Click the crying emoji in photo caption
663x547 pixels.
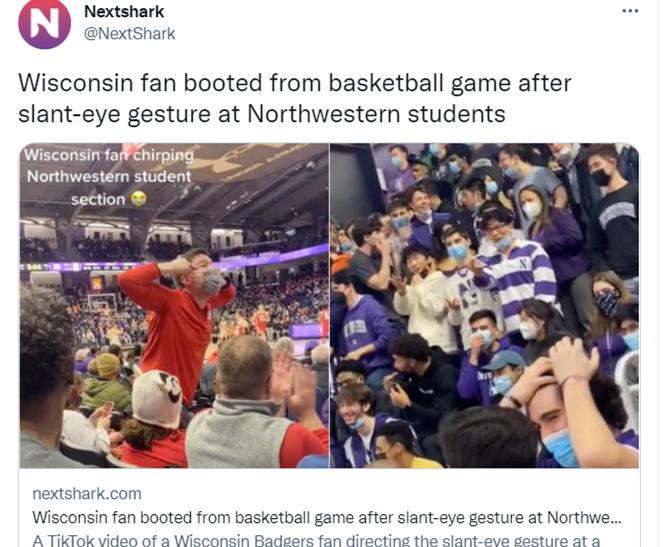coord(138,199)
